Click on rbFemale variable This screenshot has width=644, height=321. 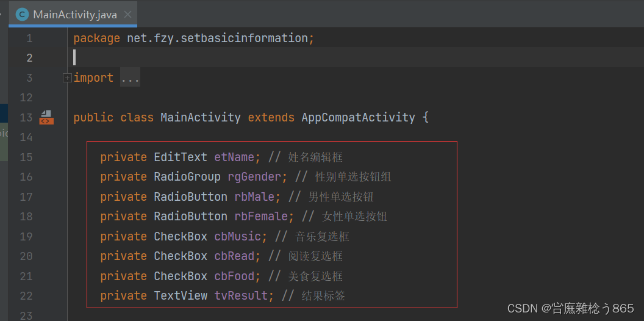pos(261,217)
